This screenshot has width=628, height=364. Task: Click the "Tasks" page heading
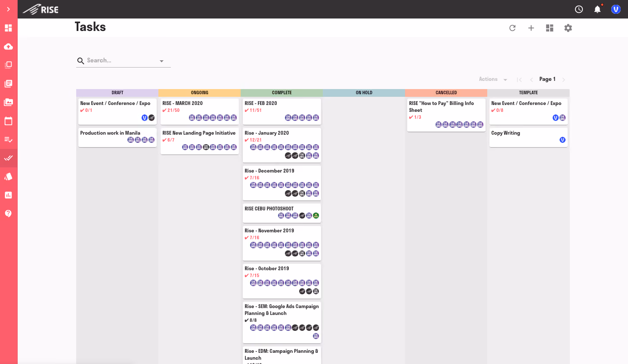point(90,27)
